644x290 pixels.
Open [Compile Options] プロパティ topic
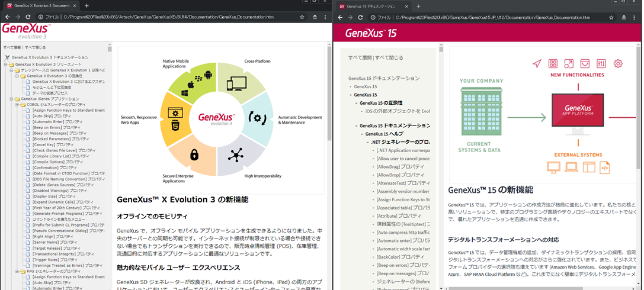click(60, 162)
